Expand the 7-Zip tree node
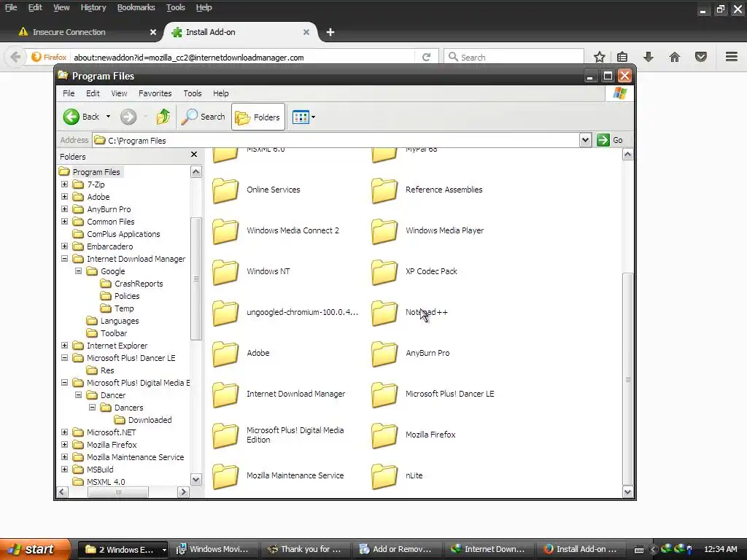 pos(65,184)
